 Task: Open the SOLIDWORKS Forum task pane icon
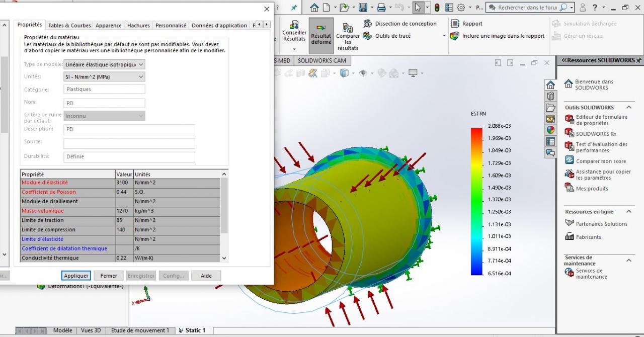(x=550, y=152)
